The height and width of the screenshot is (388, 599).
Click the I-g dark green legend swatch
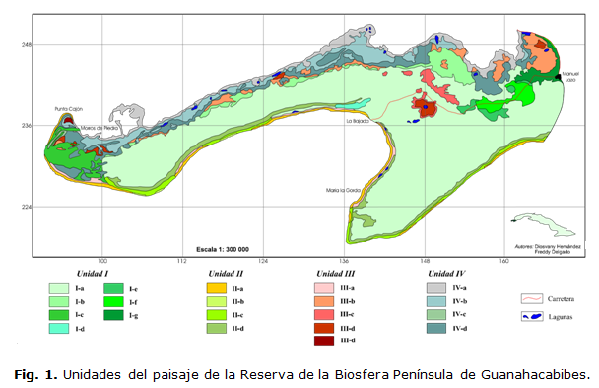point(113,315)
